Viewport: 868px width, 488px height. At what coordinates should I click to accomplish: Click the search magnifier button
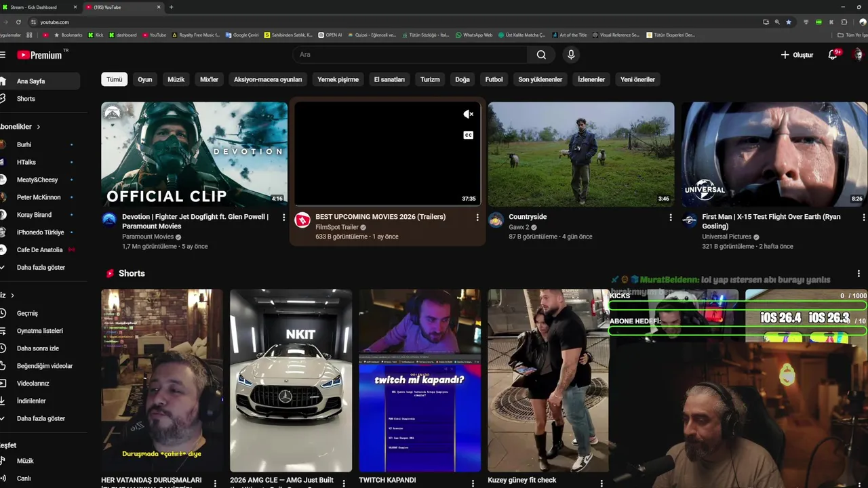(541, 55)
